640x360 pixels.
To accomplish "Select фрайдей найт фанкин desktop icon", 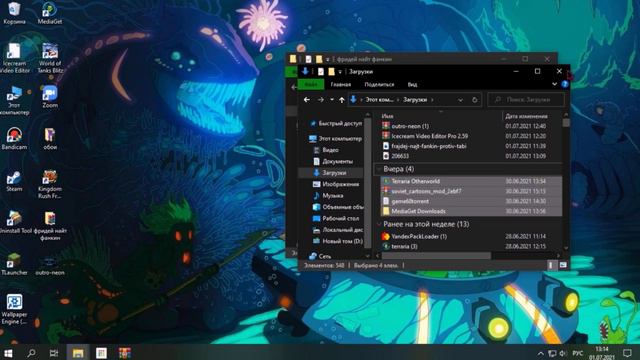I will (x=50, y=226).
